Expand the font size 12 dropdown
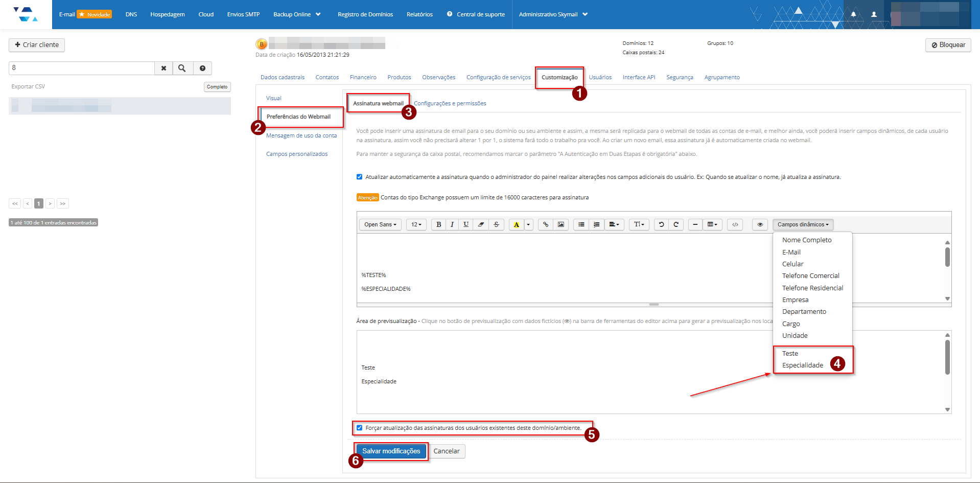The width and height of the screenshot is (980, 483). (x=416, y=224)
